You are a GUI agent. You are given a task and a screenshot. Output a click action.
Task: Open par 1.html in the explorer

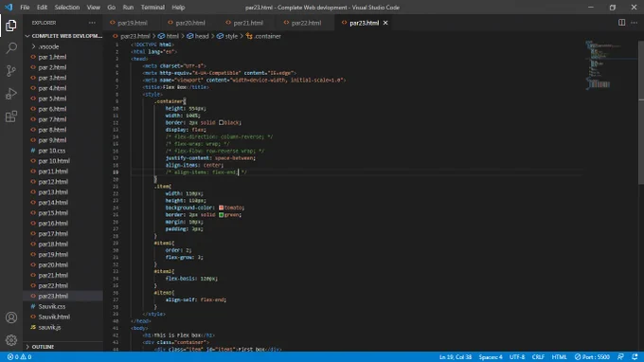[x=63, y=57]
